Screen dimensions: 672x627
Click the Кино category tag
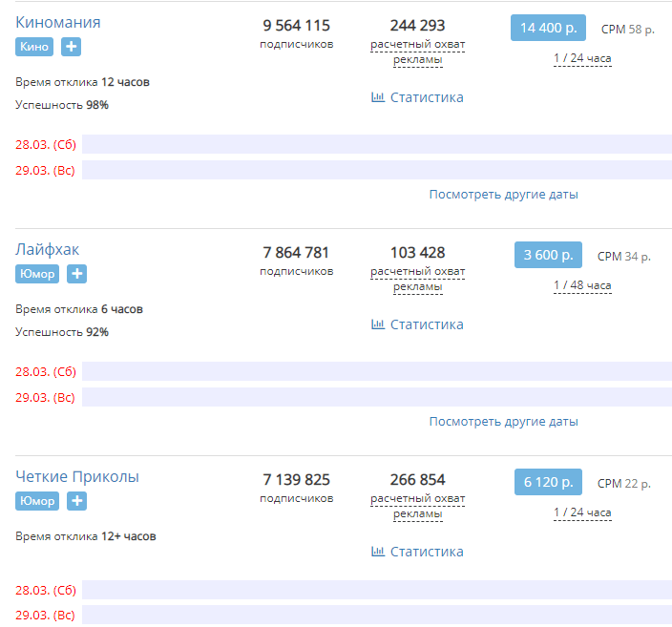tap(34, 47)
